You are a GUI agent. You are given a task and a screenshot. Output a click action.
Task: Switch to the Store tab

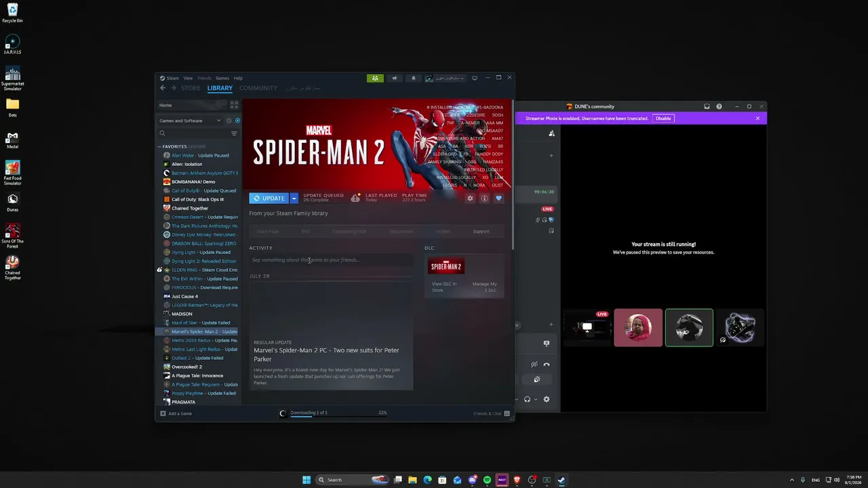191,88
